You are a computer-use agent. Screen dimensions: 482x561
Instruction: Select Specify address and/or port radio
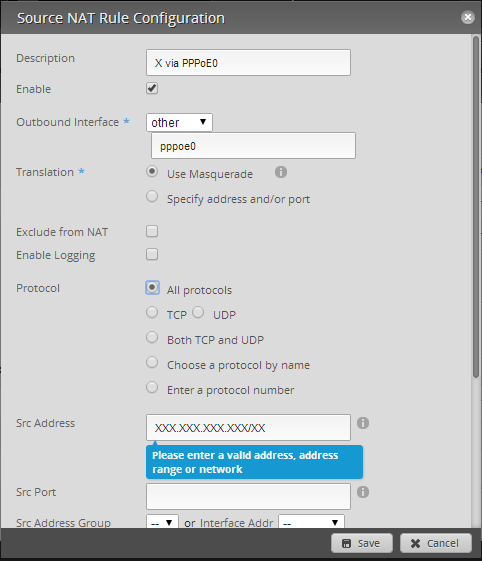pos(152,196)
